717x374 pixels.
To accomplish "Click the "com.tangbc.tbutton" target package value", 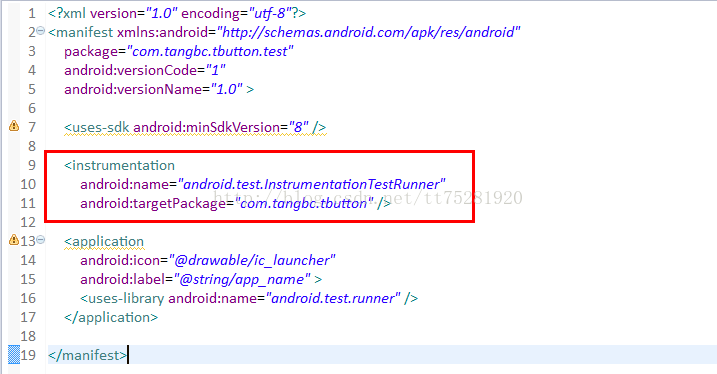I will coord(304,203).
